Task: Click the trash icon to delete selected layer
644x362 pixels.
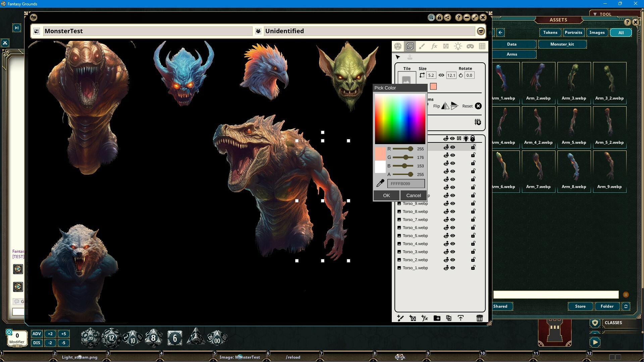Action: (x=479, y=318)
